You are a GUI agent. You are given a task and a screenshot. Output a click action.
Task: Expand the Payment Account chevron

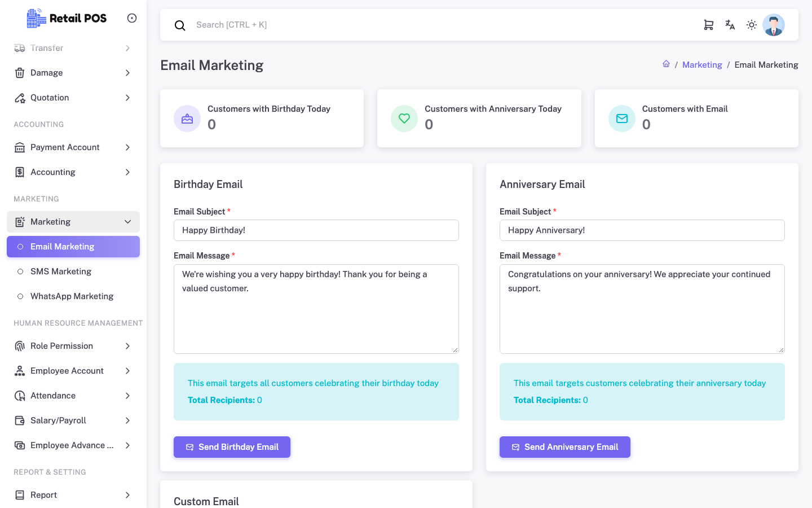[x=128, y=147]
